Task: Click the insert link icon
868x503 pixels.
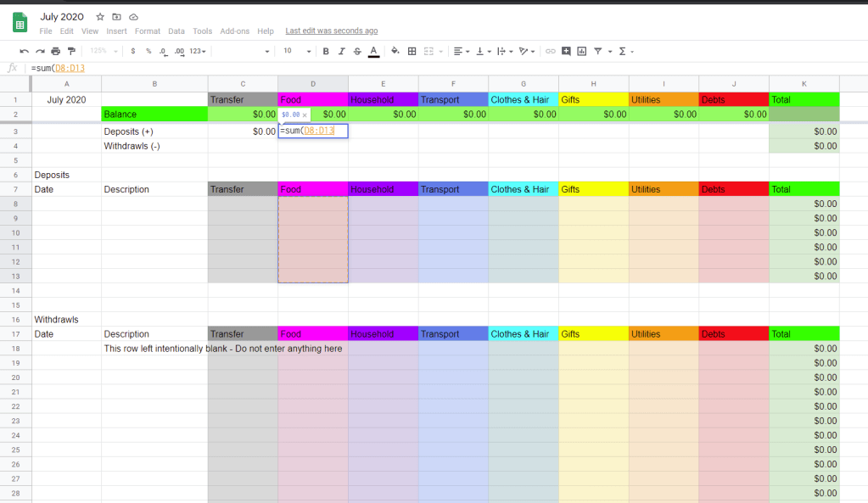Action: (550, 52)
